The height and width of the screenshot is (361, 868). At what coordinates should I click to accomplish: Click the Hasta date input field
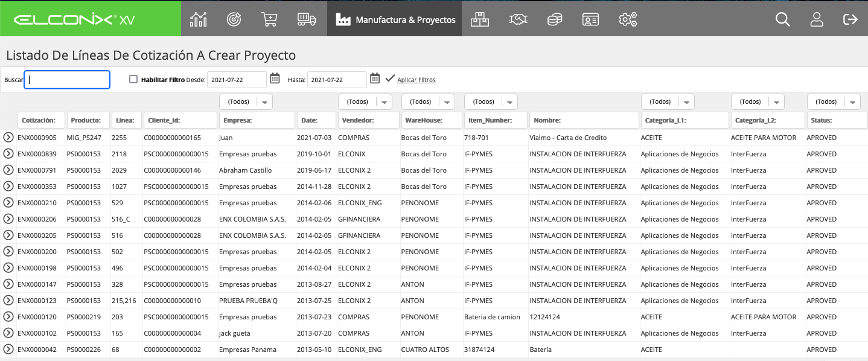(337, 80)
